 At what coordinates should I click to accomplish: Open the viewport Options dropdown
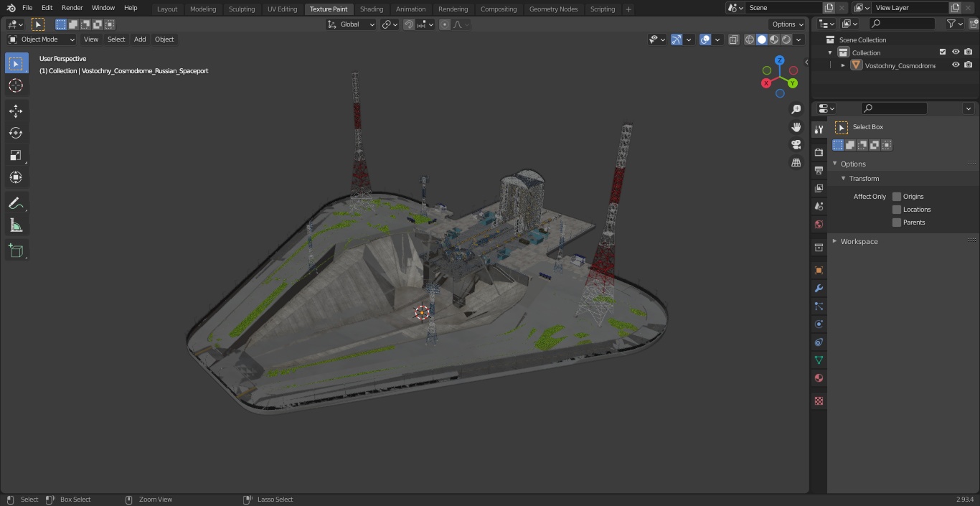coord(788,24)
